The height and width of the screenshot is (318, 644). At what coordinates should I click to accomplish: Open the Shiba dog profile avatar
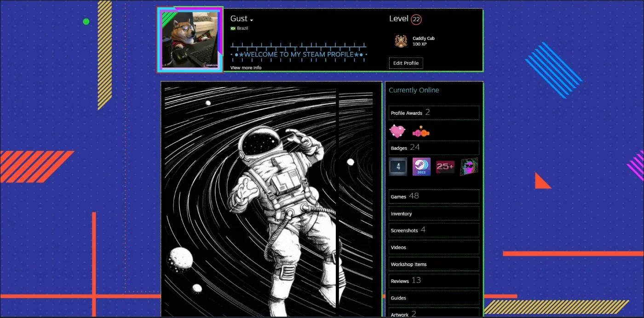(190, 40)
